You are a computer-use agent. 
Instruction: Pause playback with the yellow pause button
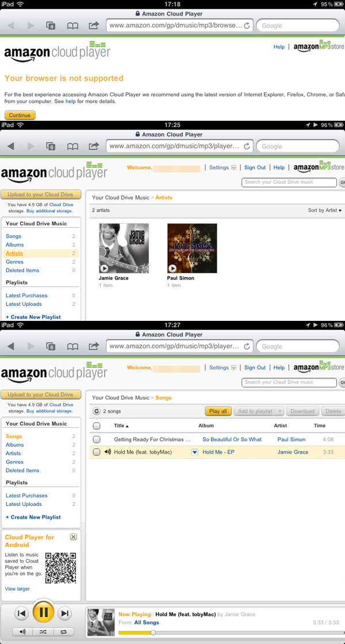pos(43,613)
